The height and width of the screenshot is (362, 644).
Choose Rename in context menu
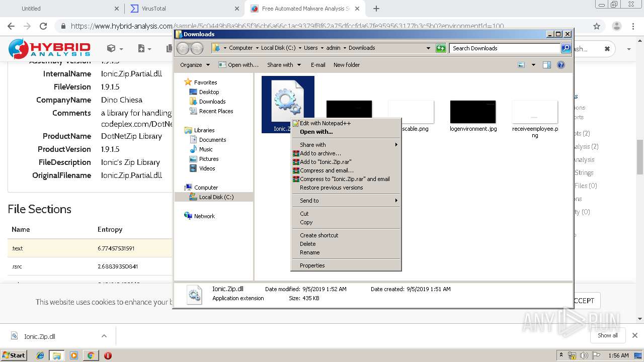[x=346, y=252]
